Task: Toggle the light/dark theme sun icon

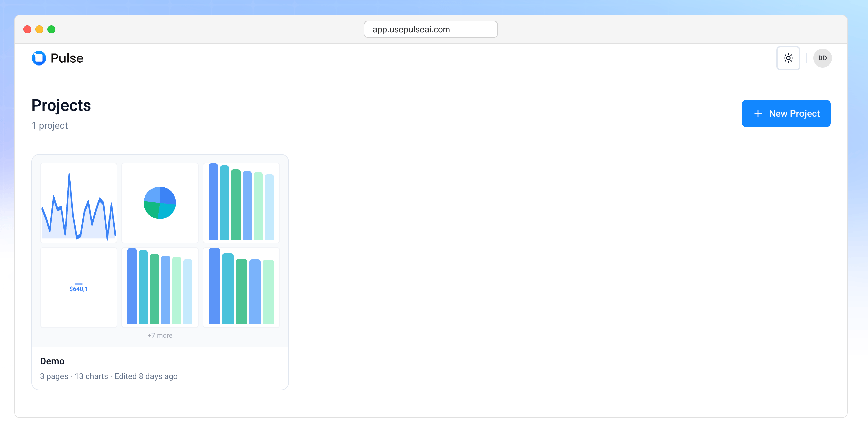Action: (788, 58)
